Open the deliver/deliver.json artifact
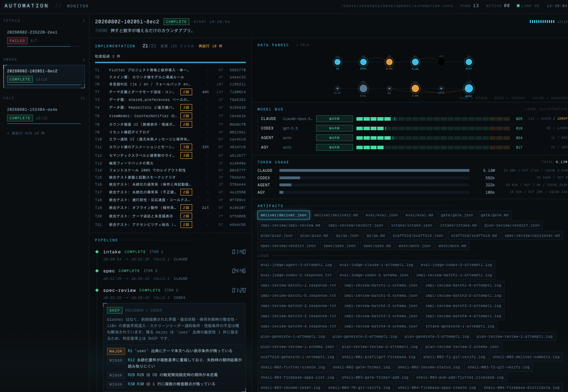The image size is (568, 392). tap(284, 215)
